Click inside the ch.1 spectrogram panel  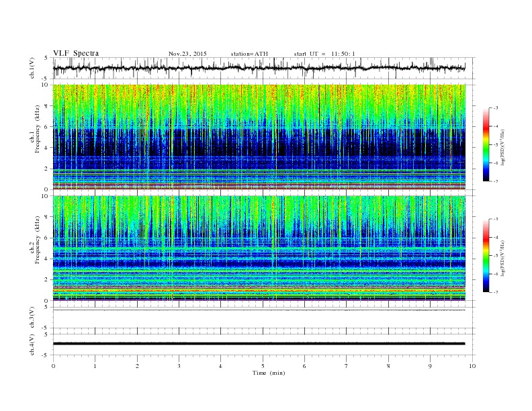tap(259, 137)
